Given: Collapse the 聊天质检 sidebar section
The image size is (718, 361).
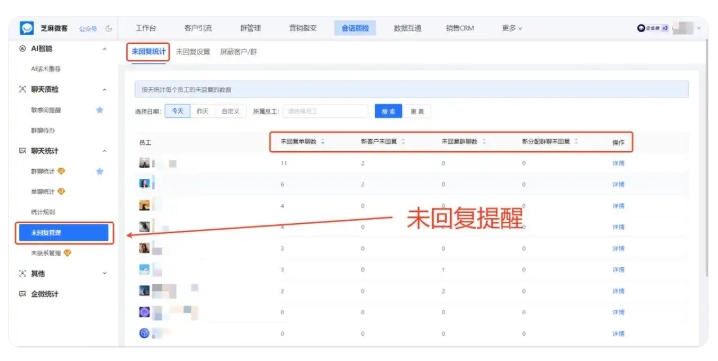Looking at the screenshot, I should 104,89.
